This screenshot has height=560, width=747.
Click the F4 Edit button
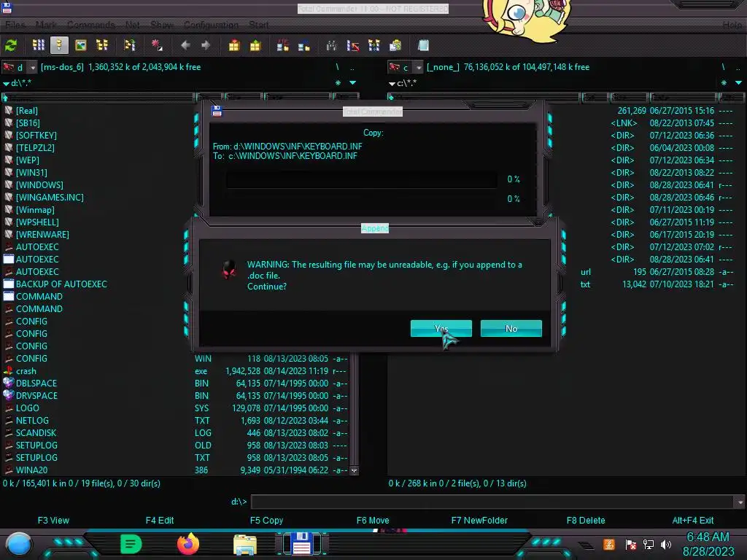[160, 521]
